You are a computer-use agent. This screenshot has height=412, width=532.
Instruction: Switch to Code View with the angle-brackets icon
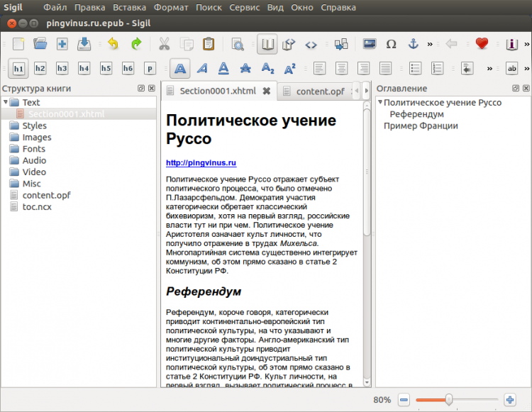click(x=311, y=44)
